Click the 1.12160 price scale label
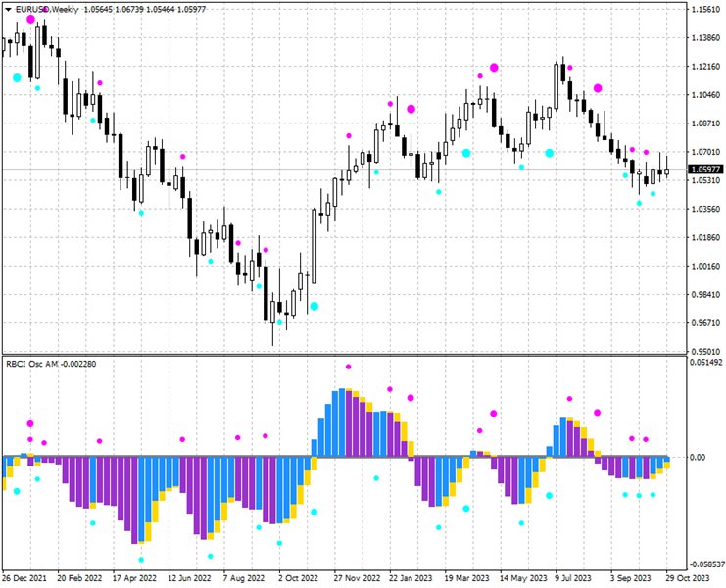The width and height of the screenshot is (726, 588). (x=705, y=67)
